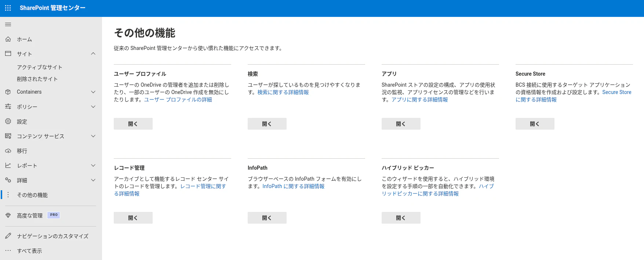Expand the レポート section chevron
This screenshot has height=260, width=644.
pyautogui.click(x=93, y=165)
